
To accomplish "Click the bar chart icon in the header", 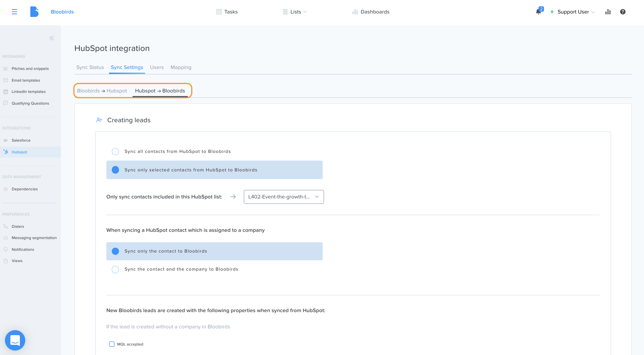I will coord(608,12).
